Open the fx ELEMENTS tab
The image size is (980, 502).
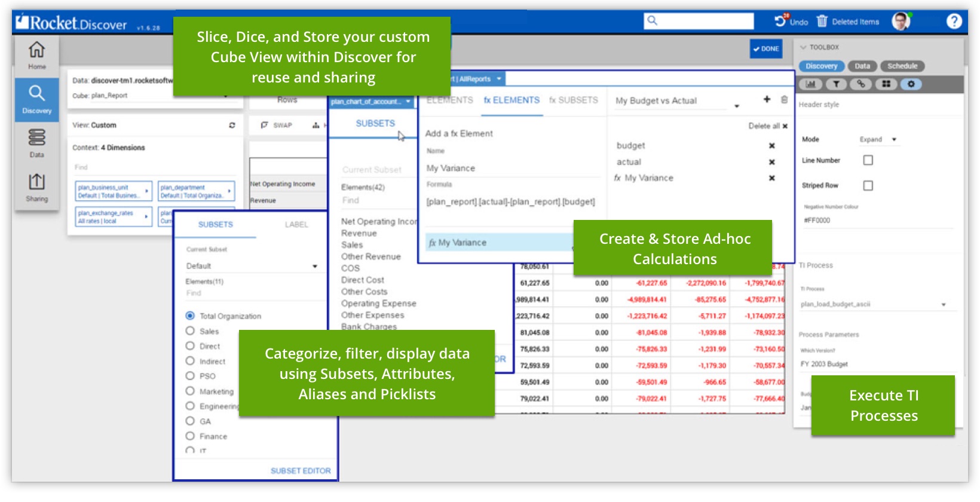(x=512, y=100)
